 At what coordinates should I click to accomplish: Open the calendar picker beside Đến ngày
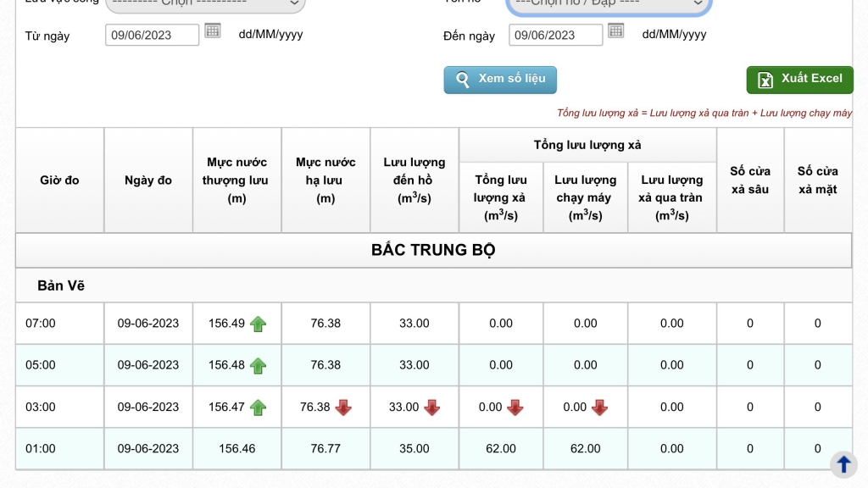[x=616, y=31]
